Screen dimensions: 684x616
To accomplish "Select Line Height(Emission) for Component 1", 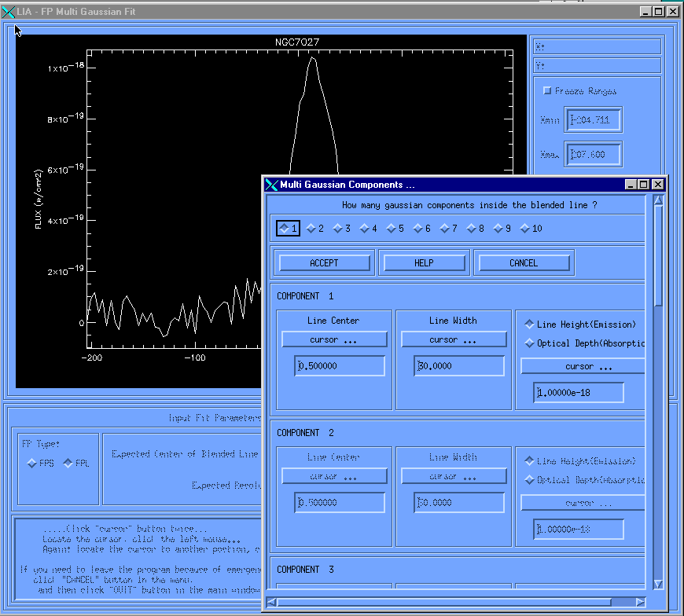I will click(x=528, y=324).
